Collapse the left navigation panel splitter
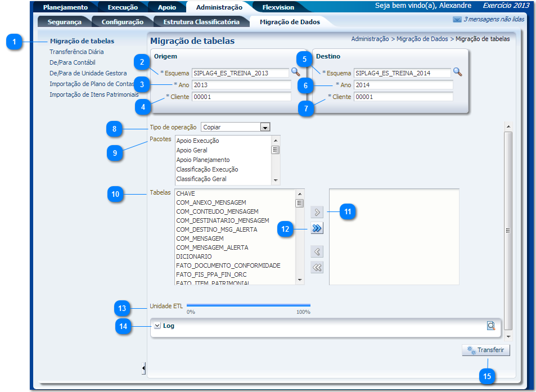 pos(143,368)
